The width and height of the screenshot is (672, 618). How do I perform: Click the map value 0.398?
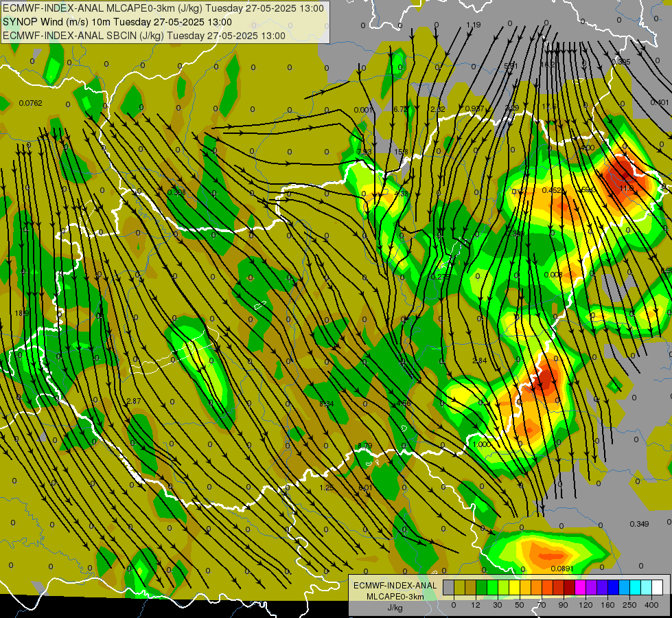tap(176, 192)
